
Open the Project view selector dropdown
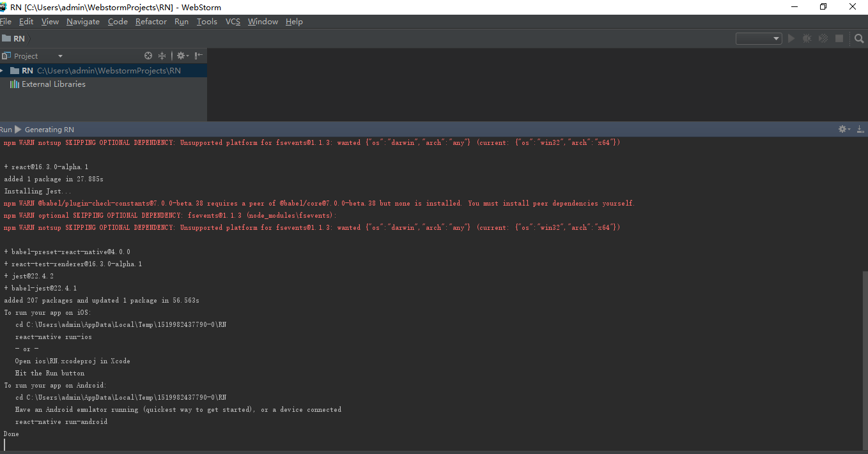tap(60, 56)
